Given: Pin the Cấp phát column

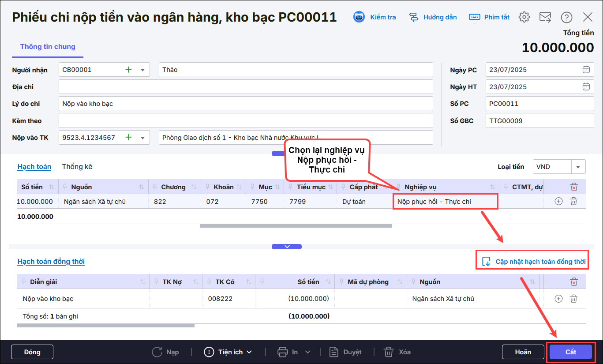Looking at the screenshot, I should (344, 187).
